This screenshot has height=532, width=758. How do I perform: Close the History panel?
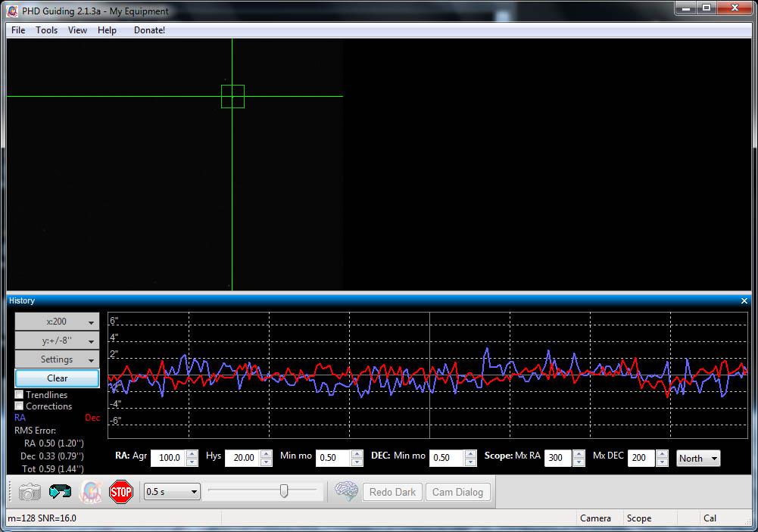click(x=744, y=300)
